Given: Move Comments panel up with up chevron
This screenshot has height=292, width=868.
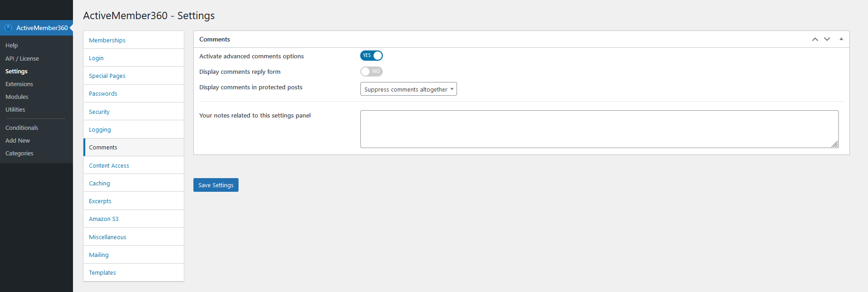Looking at the screenshot, I should tap(815, 39).
